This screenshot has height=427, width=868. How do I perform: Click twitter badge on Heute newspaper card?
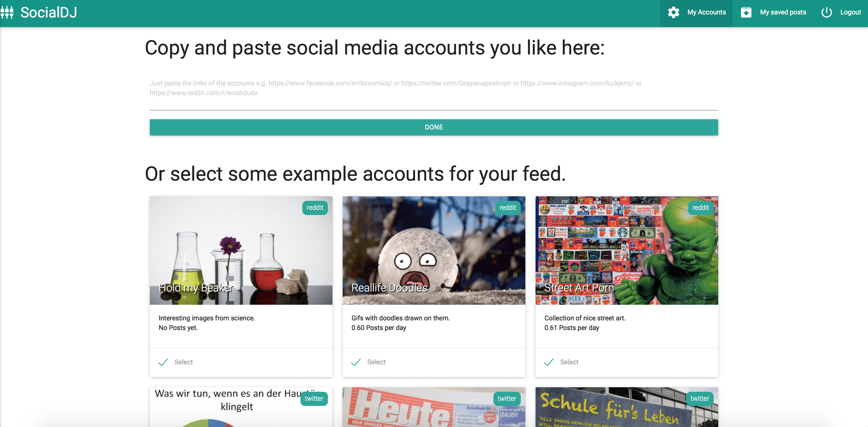coord(506,398)
